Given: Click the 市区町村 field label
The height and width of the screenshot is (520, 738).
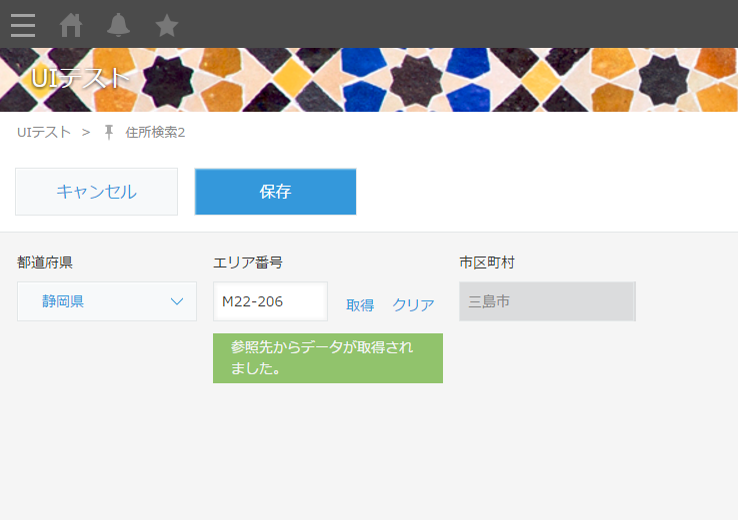Looking at the screenshot, I should click(x=487, y=262).
